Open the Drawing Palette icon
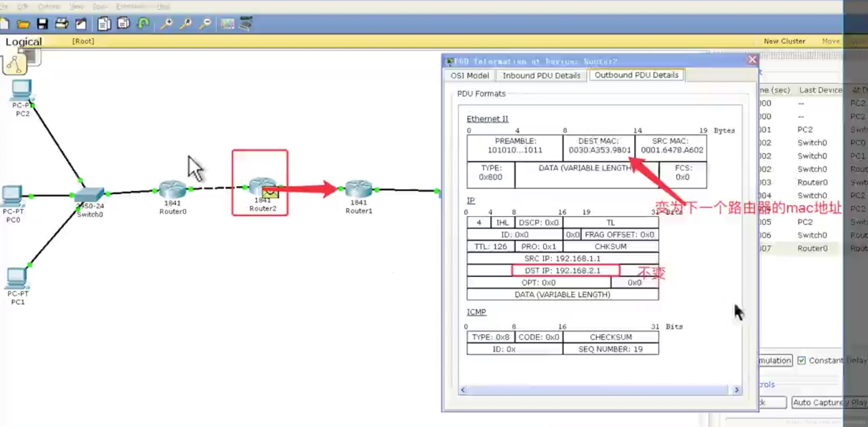 [x=227, y=24]
